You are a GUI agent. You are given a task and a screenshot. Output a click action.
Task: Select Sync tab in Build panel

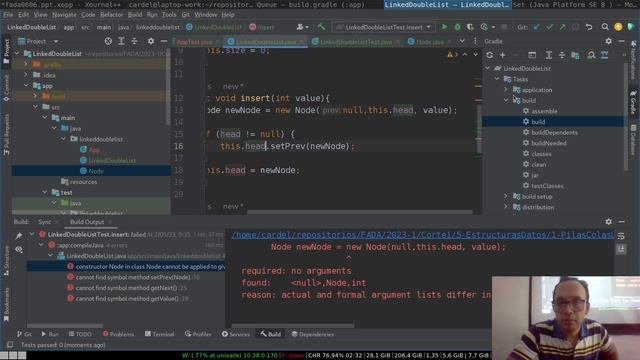pos(44,222)
